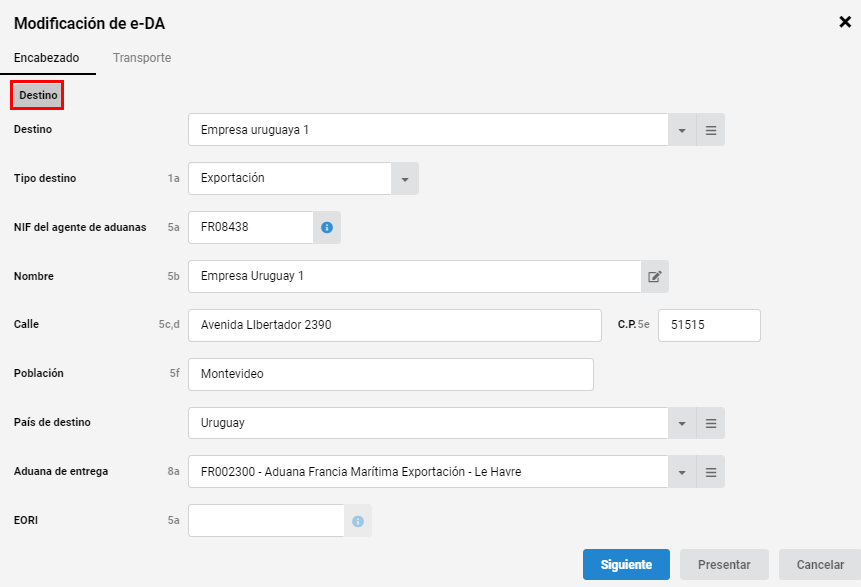Click the EORI label
The image size is (861, 587).
[x=26, y=521]
